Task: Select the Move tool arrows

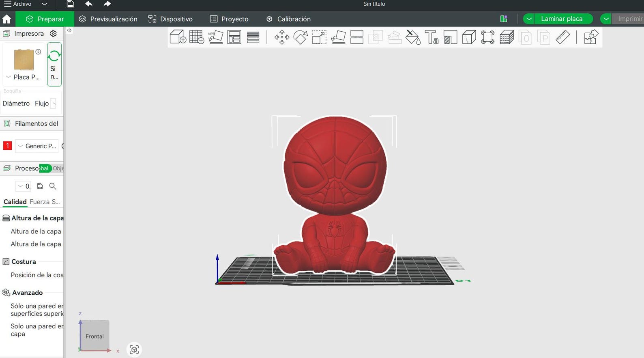Action: [x=282, y=37]
